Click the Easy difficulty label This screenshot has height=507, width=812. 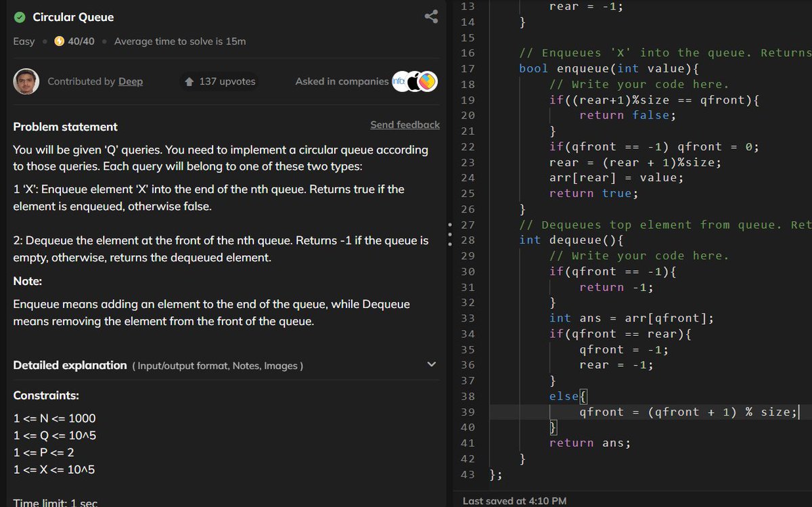pyautogui.click(x=24, y=41)
